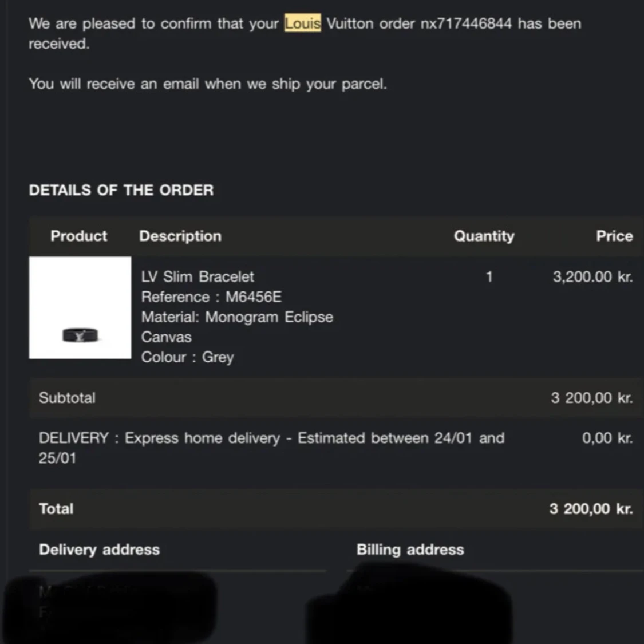Image resolution: width=644 pixels, height=644 pixels.
Task: Click the Description column header
Action: (180, 236)
